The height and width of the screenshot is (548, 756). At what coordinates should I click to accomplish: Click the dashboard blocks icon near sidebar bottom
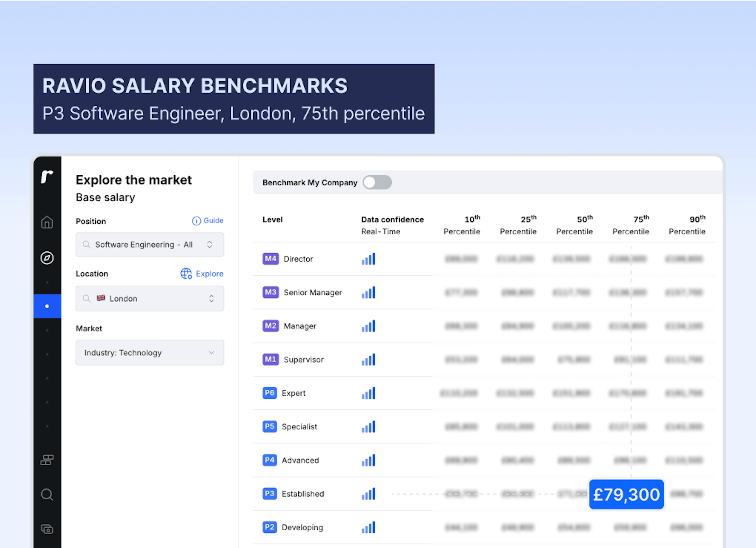coord(47,460)
